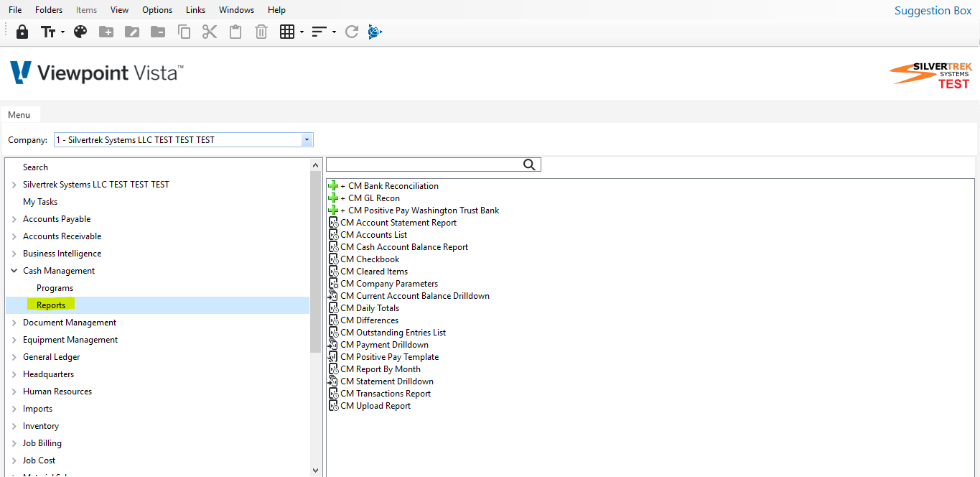
Task: Open the Links menu
Action: (195, 10)
